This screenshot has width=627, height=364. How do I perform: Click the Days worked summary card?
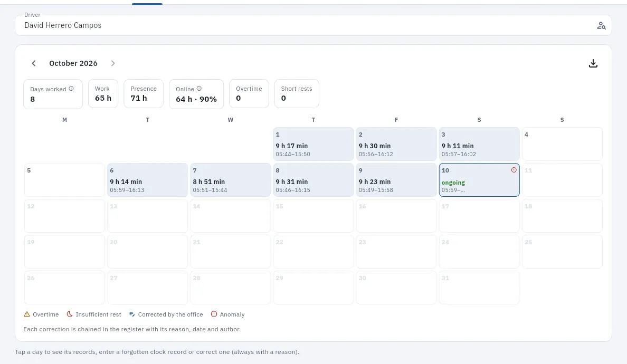[53, 94]
